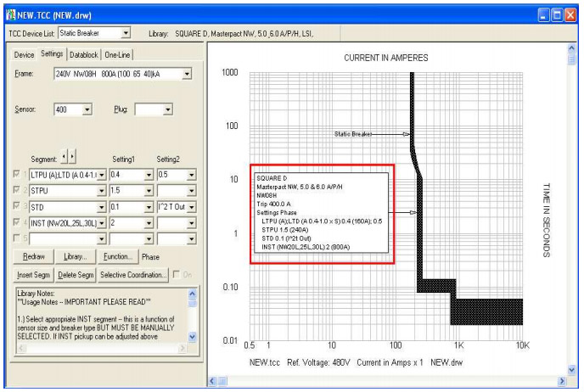Viewport: 584px width, 392px height.
Task: Open the LTPU Setting1 0.4 dropdown
Action: (149, 175)
